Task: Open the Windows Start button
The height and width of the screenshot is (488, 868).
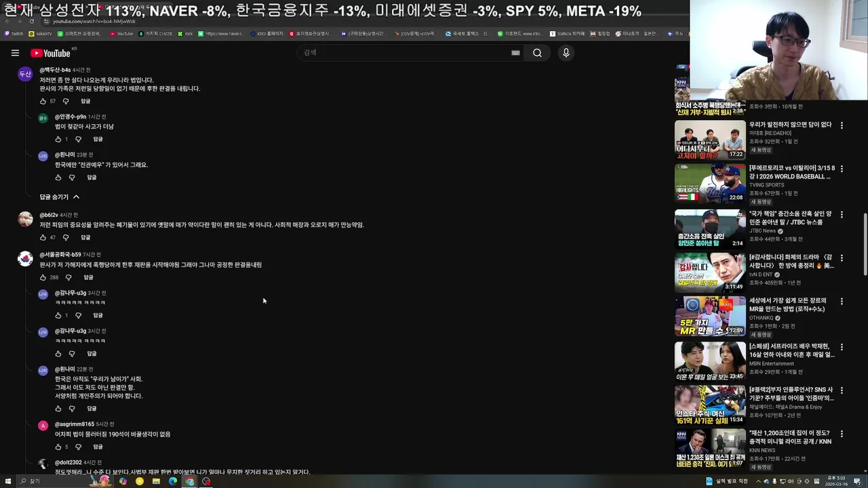Action: tap(8, 481)
